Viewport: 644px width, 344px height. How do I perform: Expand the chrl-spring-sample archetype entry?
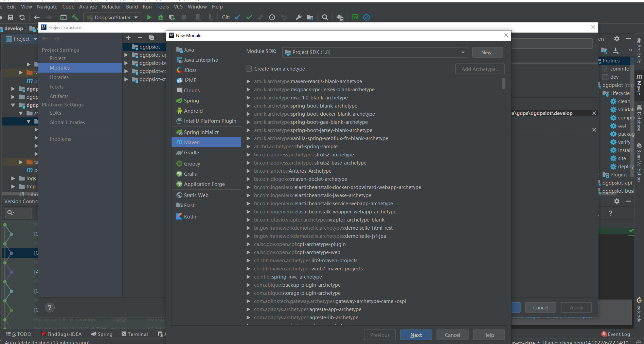click(249, 147)
